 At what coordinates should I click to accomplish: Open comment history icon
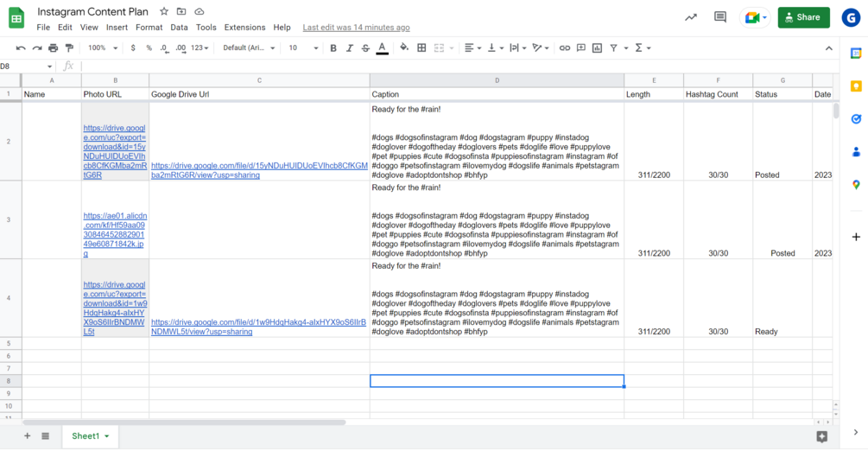(x=720, y=17)
